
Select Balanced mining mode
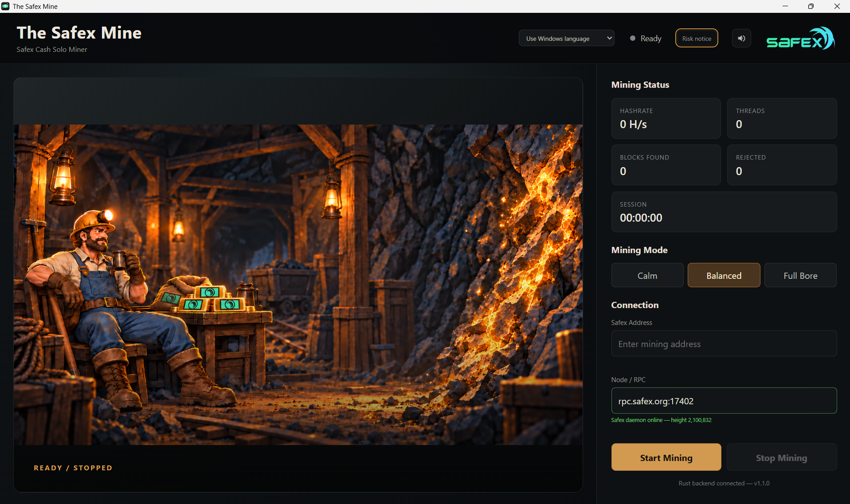pyautogui.click(x=724, y=275)
